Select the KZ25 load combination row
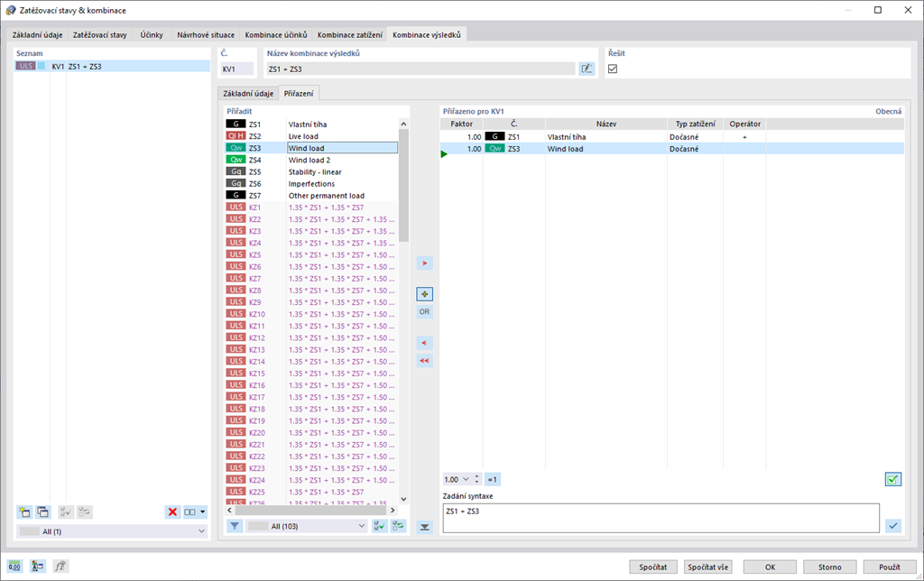The height and width of the screenshot is (581, 924). pyautogui.click(x=311, y=492)
